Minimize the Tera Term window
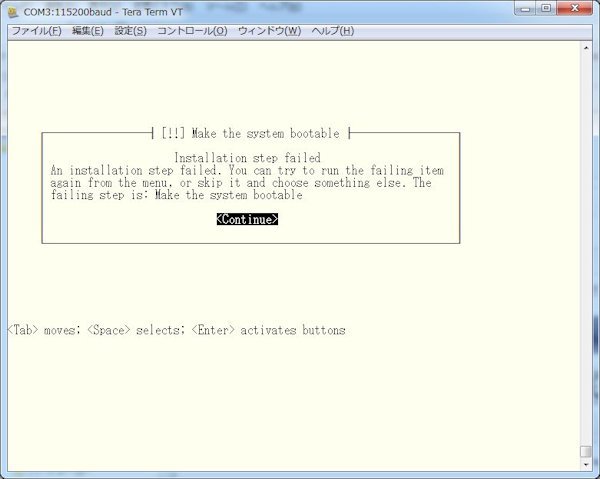The height and width of the screenshot is (479, 600). 526,8
